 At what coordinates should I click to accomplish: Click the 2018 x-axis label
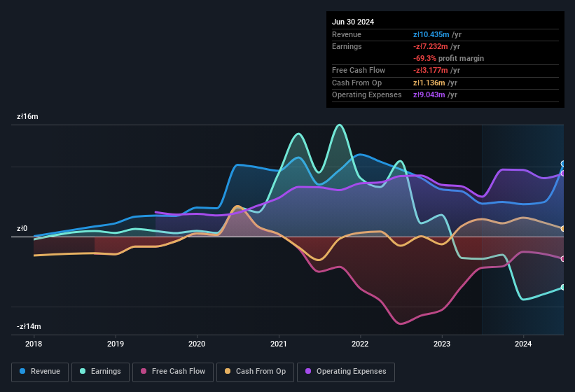point(34,344)
